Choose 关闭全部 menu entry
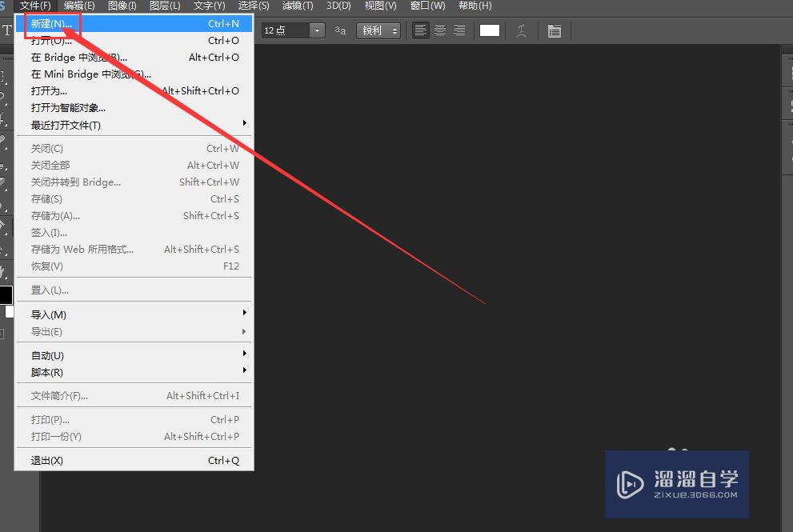Screen dimensions: 793x532 (134, 166)
